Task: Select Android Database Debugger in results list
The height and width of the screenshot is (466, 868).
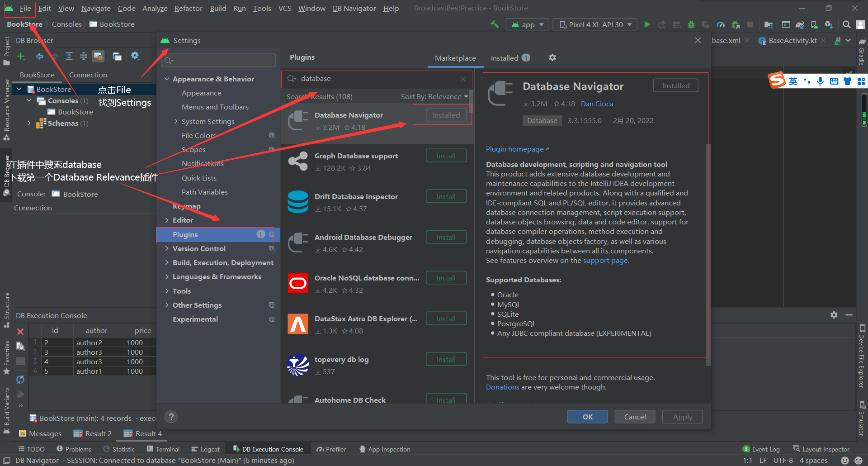Action: (x=377, y=243)
